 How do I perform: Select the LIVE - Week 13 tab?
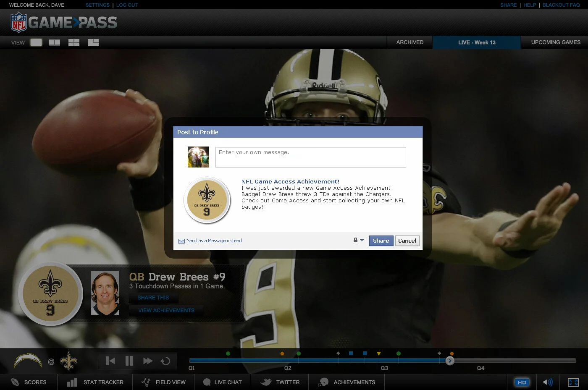pyautogui.click(x=477, y=42)
